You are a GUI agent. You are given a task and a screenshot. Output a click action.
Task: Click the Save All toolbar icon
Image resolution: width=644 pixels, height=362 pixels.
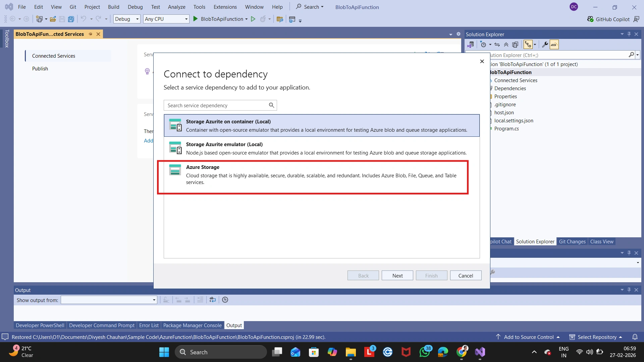click(x=71, y=19)
